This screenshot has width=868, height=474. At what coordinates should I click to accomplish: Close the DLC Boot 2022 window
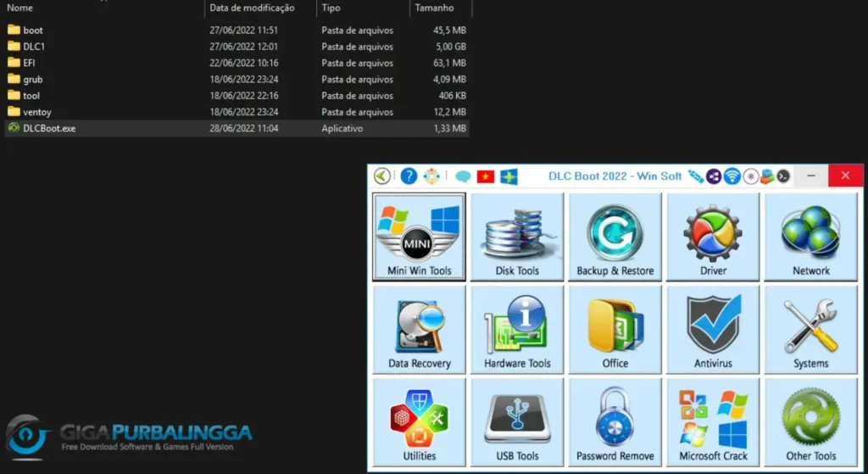[x=845, y=176]
